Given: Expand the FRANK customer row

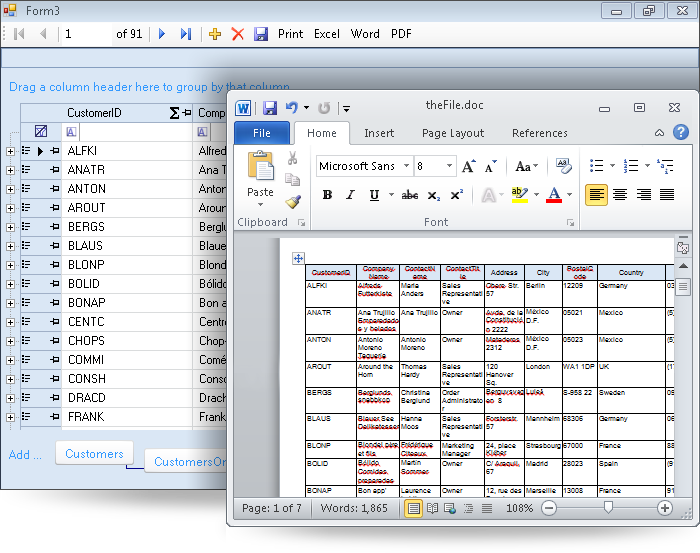Looking at the screenshot, I should point(10,417).
